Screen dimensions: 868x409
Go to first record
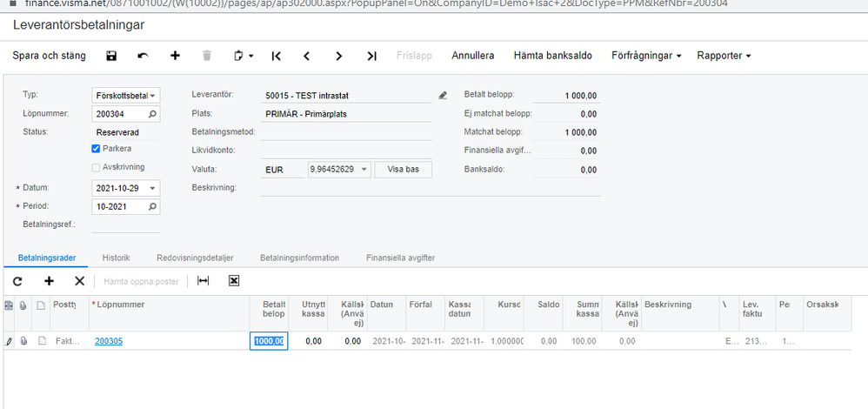[277, 56]
